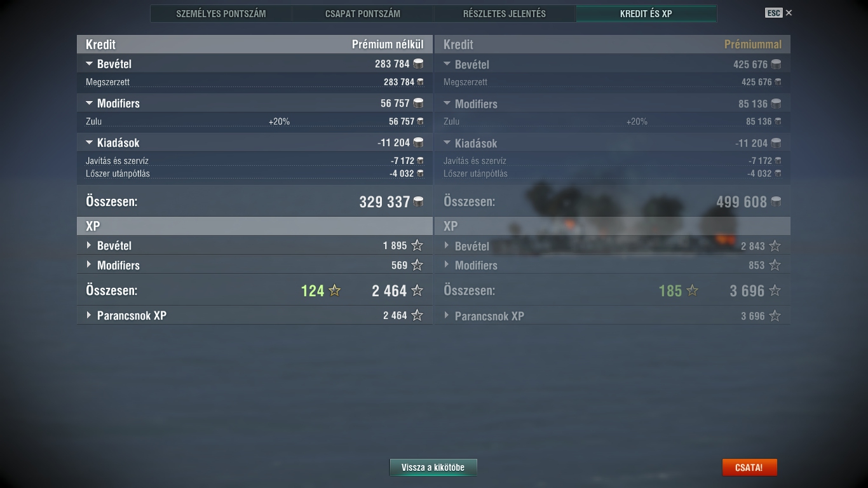Click the star icon next to 2 464 total XP
The width and height of the screenshot is (868, 488).
(417, 290)
